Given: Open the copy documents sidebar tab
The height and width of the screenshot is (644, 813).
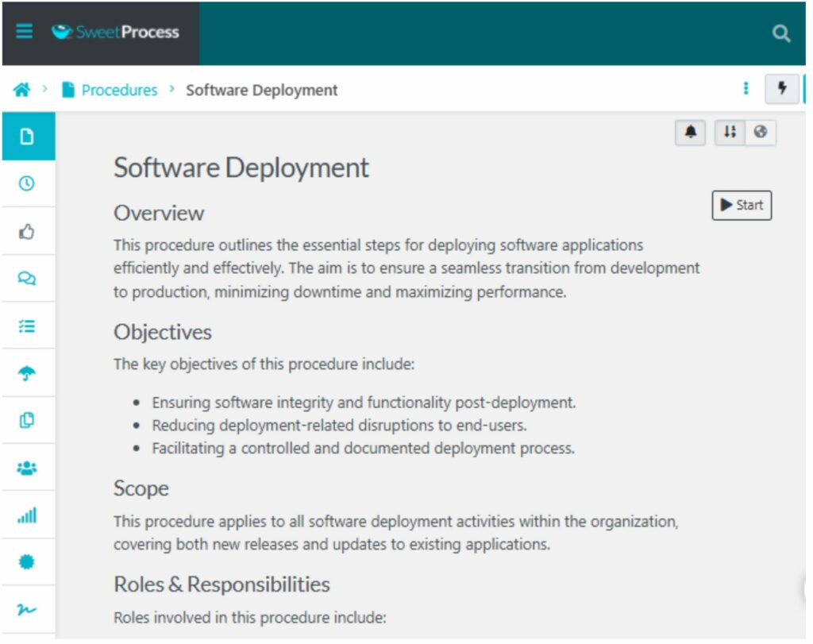Looking at the screenshot, I should pyautogui.click(x=28, y=421).
